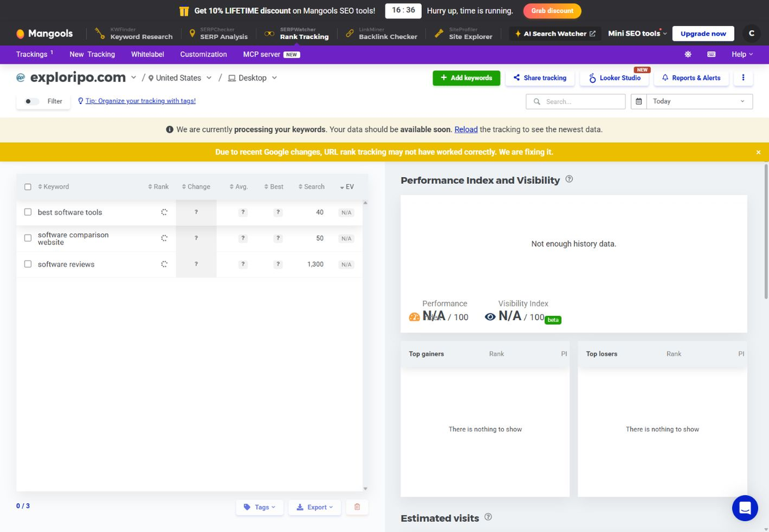Open LinkMiner Backlink Checker tool
This screenshot has height=532, width=769.
[x=382, y=34]
